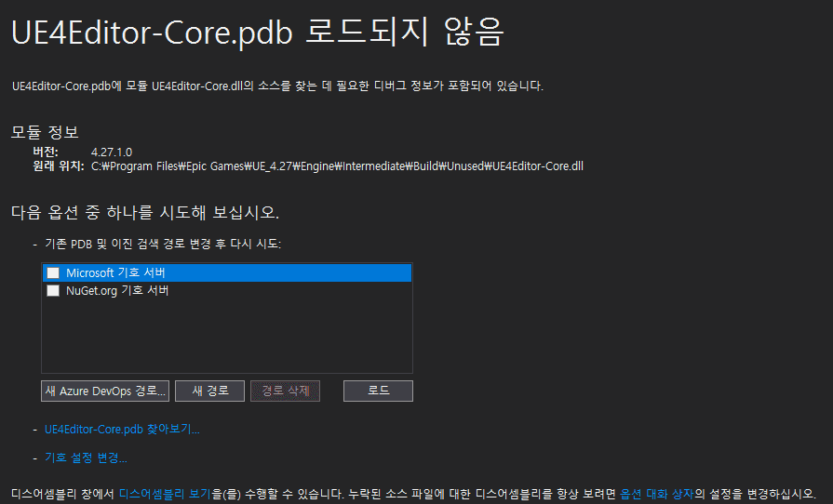
Task: Select the Microsoft 기호 서버 list row
Action: click(x=227, y=272)
